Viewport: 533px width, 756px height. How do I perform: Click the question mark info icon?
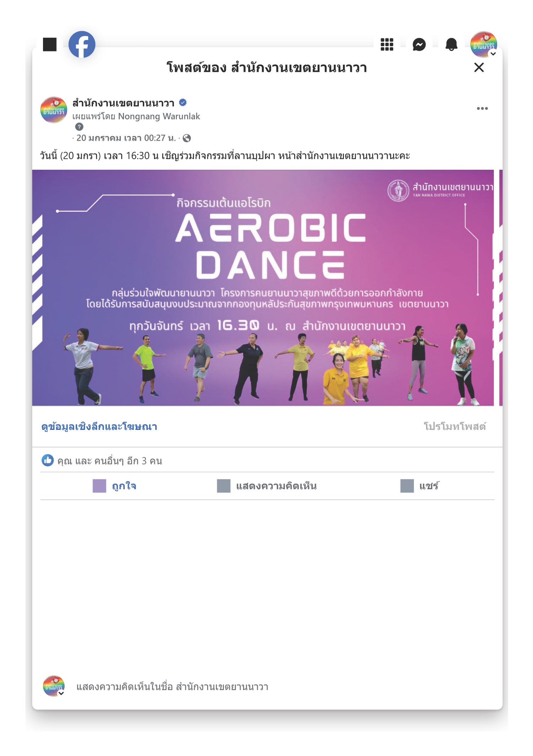click(79, 127)
